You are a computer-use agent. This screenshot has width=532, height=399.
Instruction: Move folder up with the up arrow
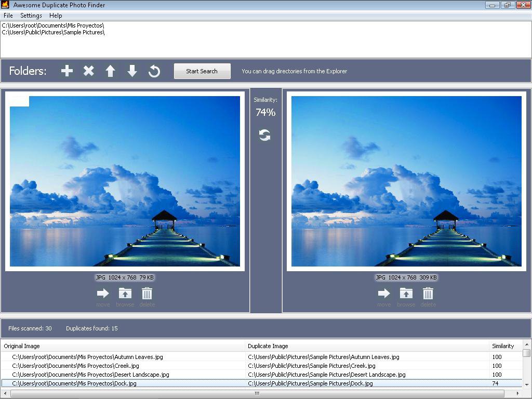(110, 71)
